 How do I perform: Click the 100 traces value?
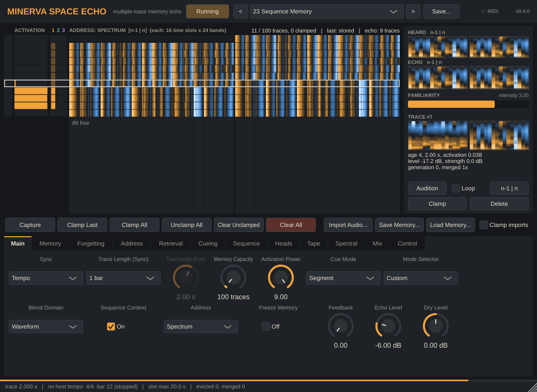click(x=233, y=297)
